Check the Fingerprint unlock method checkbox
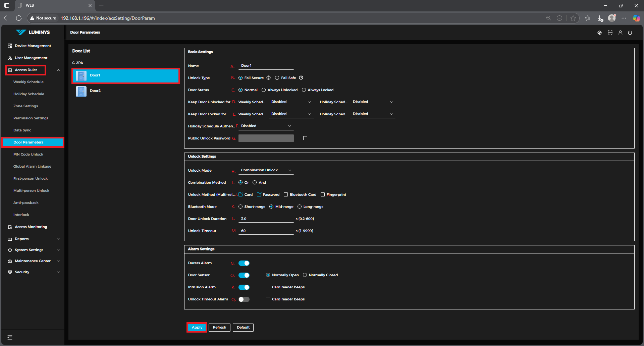The image size is (644, 346). coord(323,194)
